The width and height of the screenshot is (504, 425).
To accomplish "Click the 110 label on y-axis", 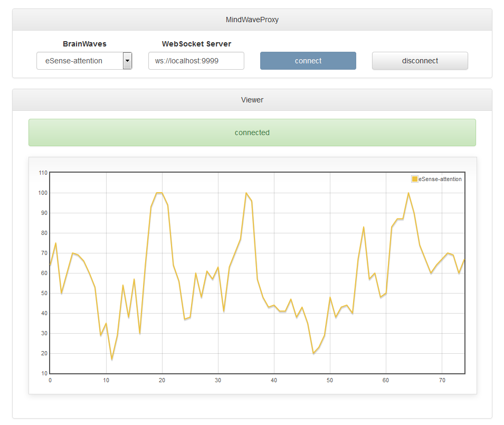I will tap(43, 173).
